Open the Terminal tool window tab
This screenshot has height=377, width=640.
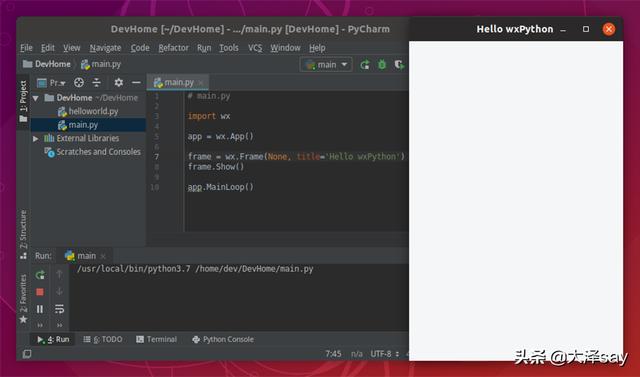[157, 339]
